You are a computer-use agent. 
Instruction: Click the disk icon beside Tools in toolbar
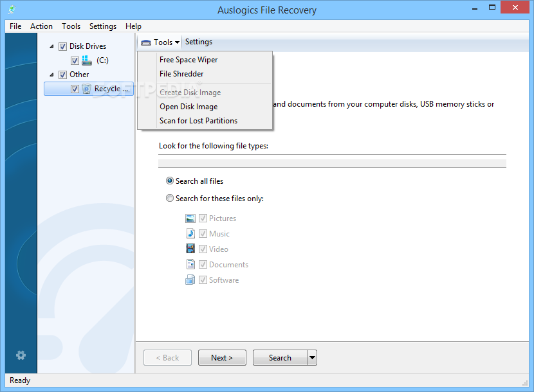(146, 42)
